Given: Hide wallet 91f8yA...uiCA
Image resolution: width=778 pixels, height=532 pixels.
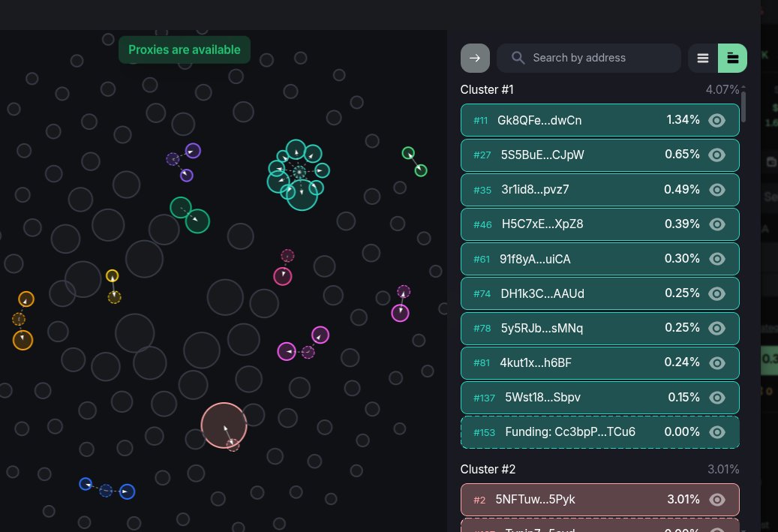Looking at the screenshot, I should pyautogui.click(x=717, y=259).
